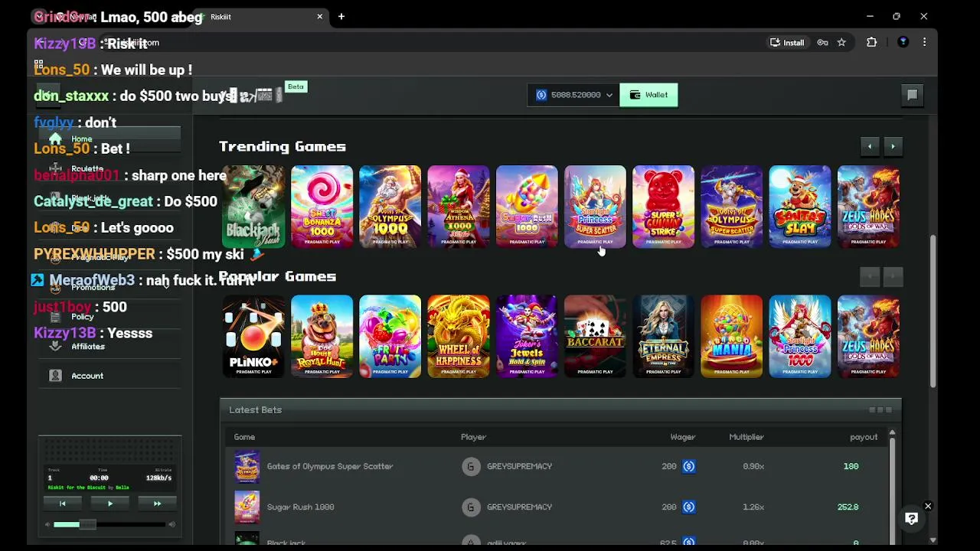Screen dimensions: 980x551
Task: Launch Wheel of Happiness game
Action: [x=459, y=337]
